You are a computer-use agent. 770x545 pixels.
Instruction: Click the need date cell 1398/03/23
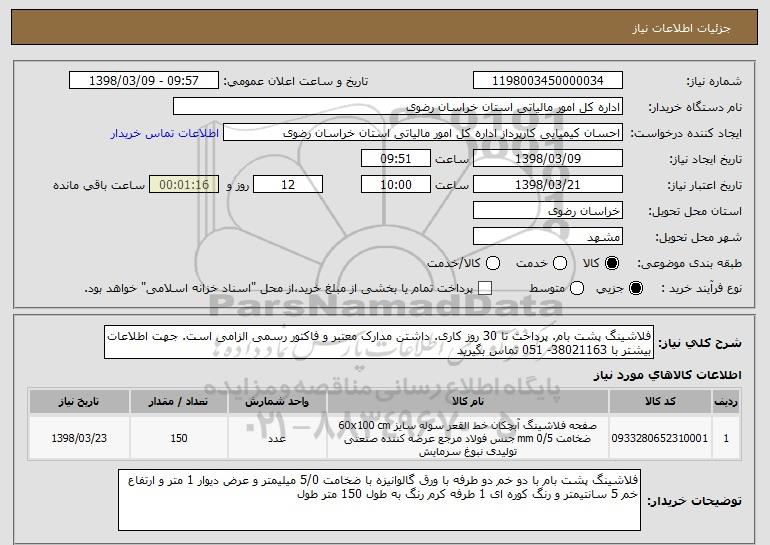79,438
